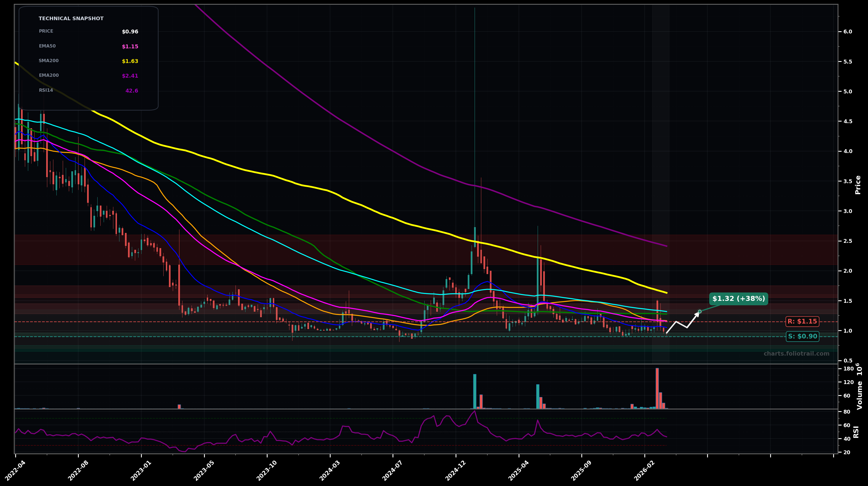Click the white projection arrow head
The height and width of the screenshot is (486, 868).
697,314
